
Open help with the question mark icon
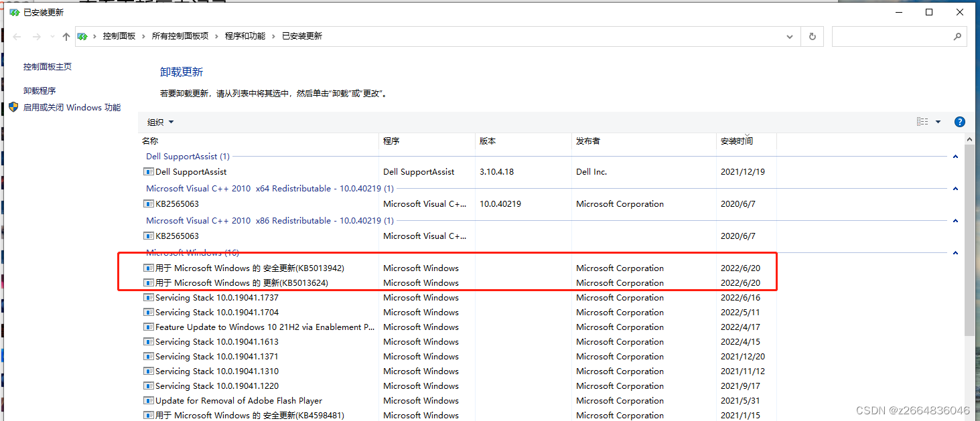point(959,122)
